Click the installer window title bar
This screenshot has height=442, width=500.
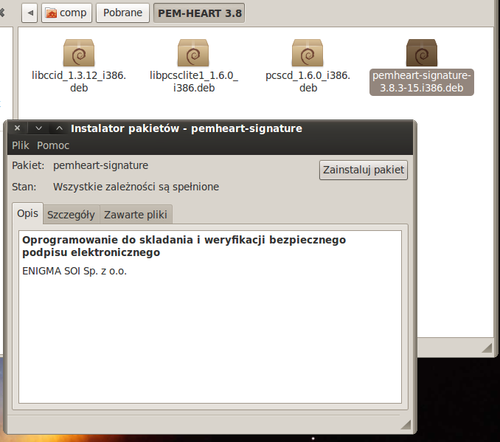pos(210,128)
